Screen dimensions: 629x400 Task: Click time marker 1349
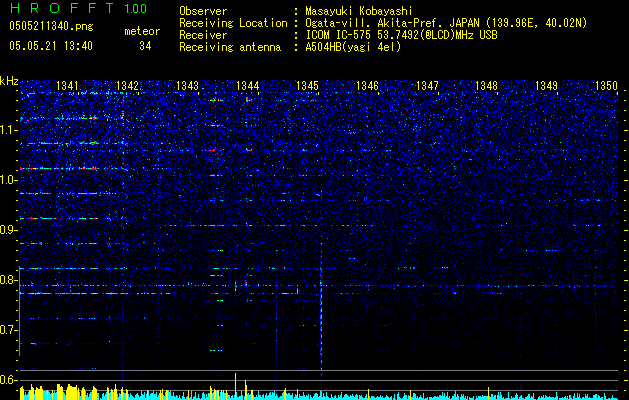coord(546,85)
